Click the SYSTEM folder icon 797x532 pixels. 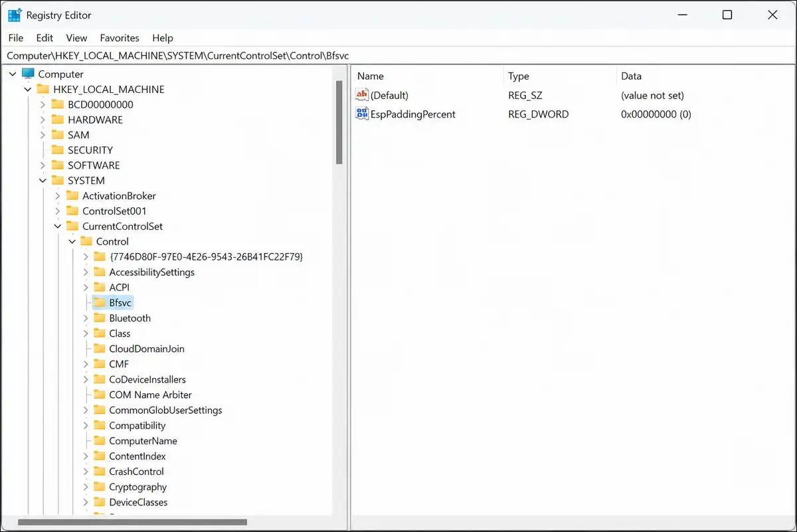[x=58, y=181]
